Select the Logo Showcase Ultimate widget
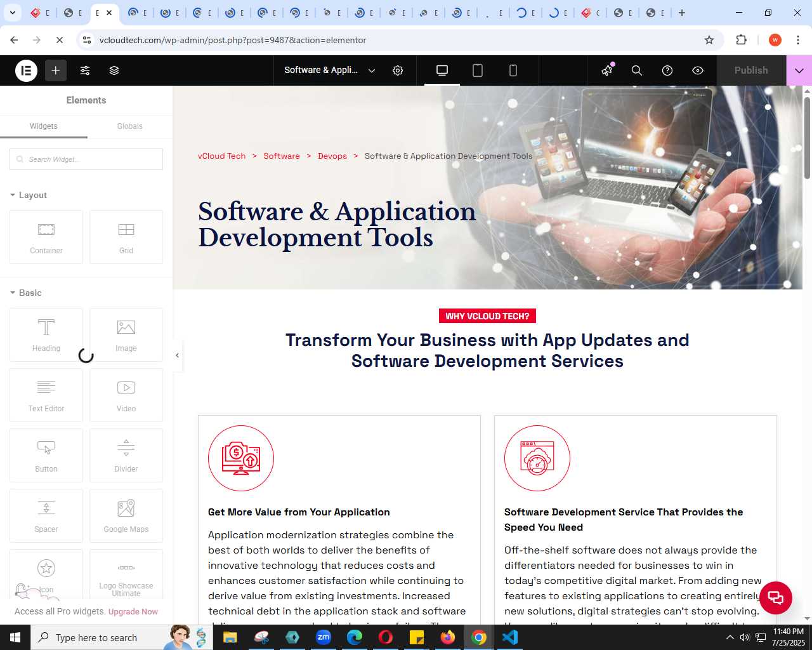 (126, 574)
